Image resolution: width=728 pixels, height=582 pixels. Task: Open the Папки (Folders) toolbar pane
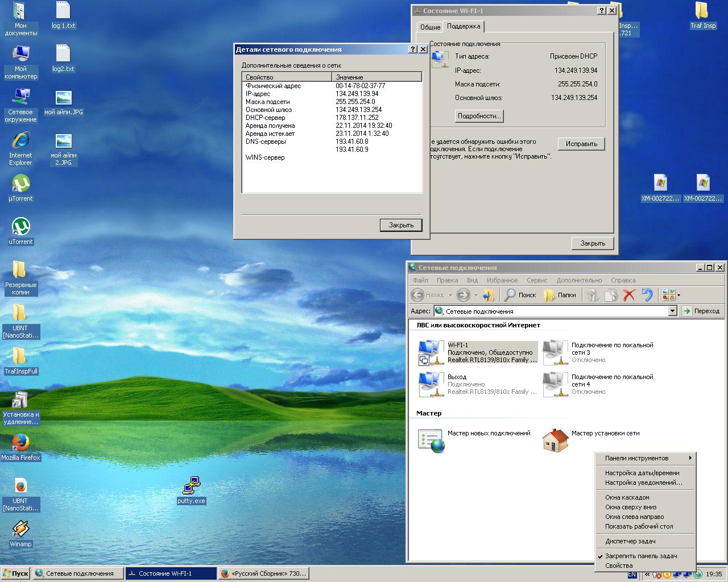pos(560,295)
